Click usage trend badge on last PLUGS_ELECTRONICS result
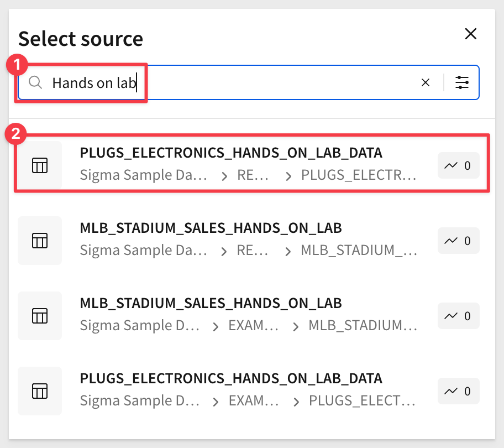Screen dimensions: 504x448 pos(458,392)
